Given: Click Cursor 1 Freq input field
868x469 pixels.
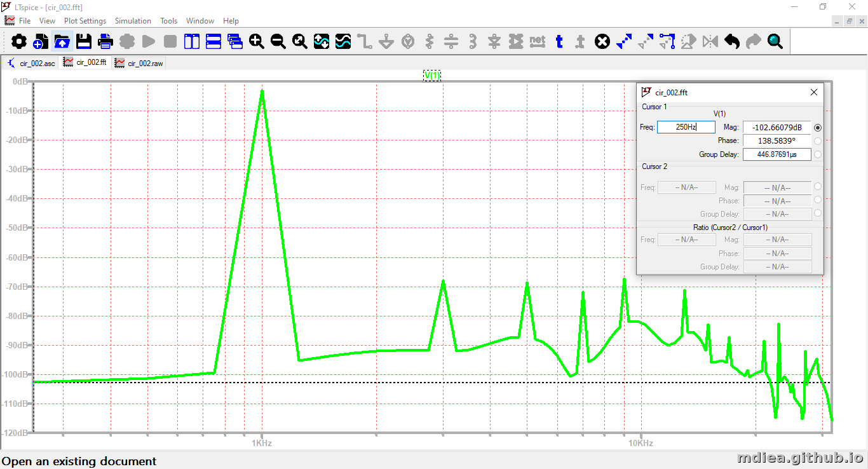Looking at the screenshot, I should pyautogui.click(x=686, y=127).
